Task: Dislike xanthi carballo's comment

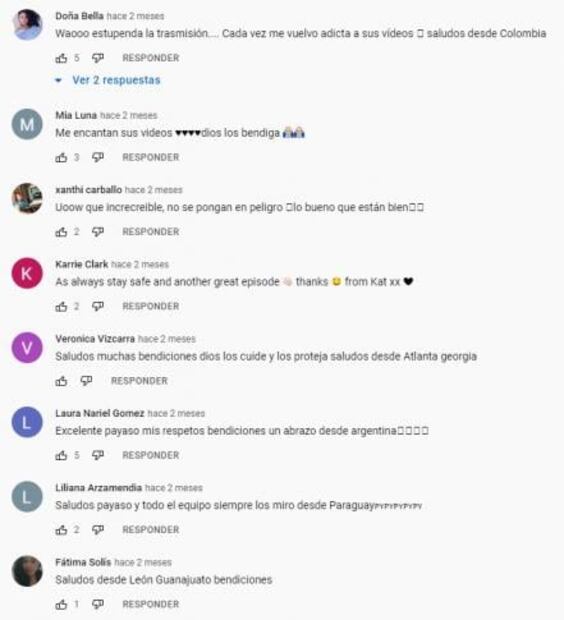Action: coord(98,232)
